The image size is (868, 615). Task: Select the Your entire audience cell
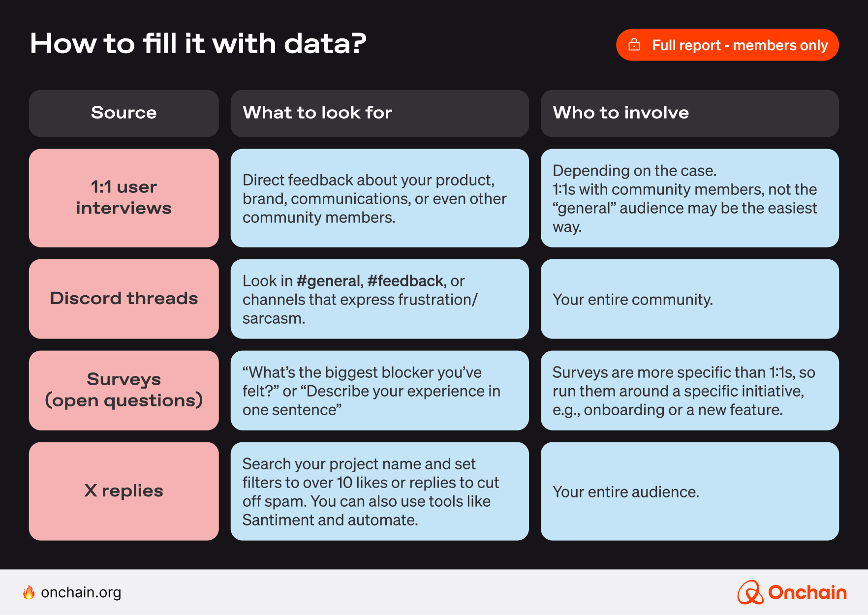[x=689, y=492]
